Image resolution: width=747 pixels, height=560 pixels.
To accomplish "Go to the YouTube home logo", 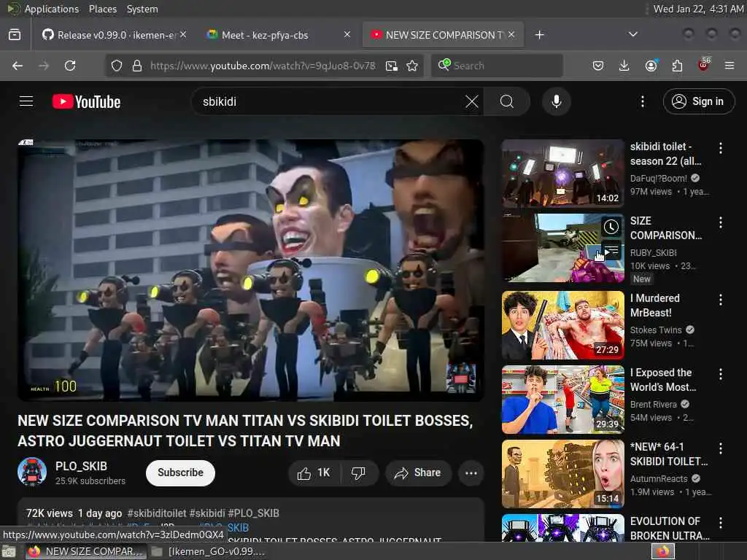I will 86,101.
